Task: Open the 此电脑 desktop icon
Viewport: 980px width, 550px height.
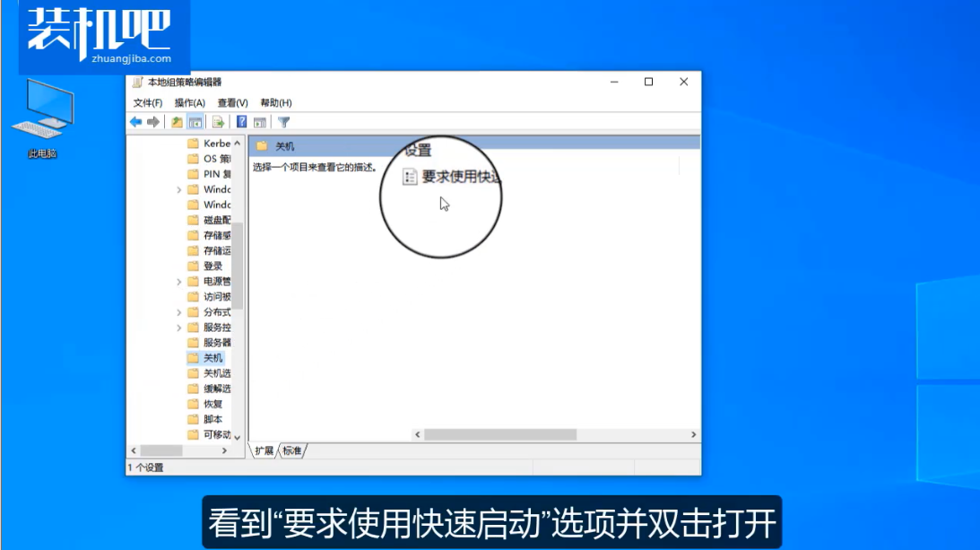Action: point(42,118)
